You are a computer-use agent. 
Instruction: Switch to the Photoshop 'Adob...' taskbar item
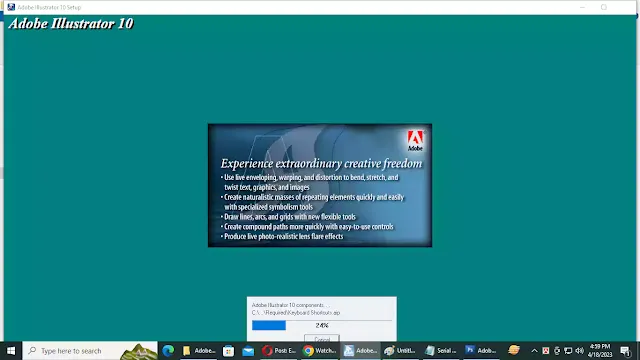click(481, 351)
